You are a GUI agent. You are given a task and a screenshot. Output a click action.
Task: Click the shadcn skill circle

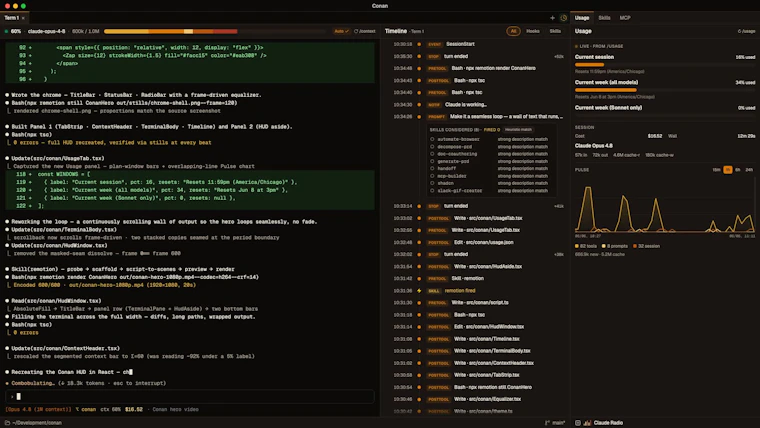(432, 183)
